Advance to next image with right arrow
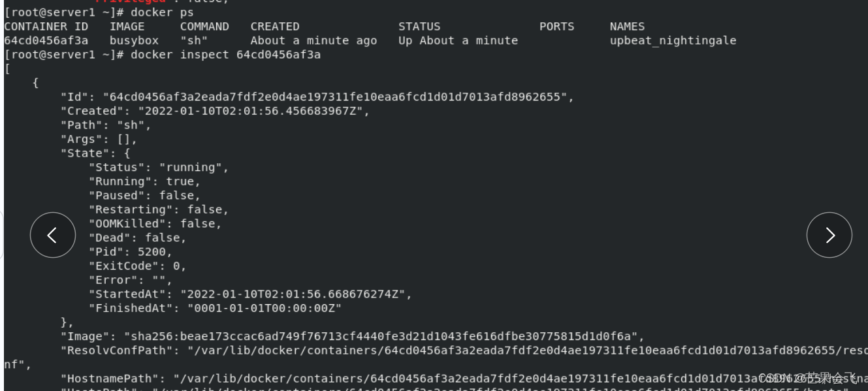 point(829,235)
